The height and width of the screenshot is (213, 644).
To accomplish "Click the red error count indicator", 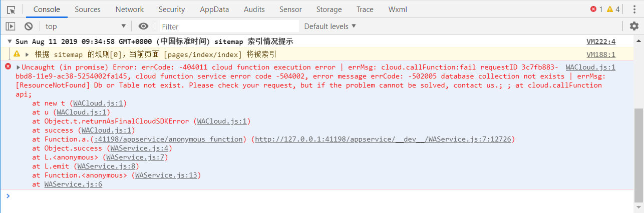I will (596, 9).
